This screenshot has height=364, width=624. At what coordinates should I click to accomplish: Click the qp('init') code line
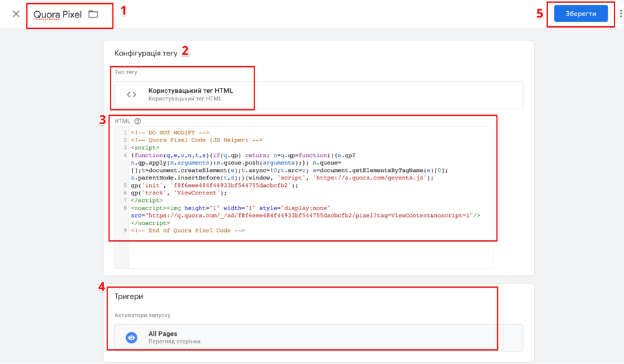[x=214, y=186]
